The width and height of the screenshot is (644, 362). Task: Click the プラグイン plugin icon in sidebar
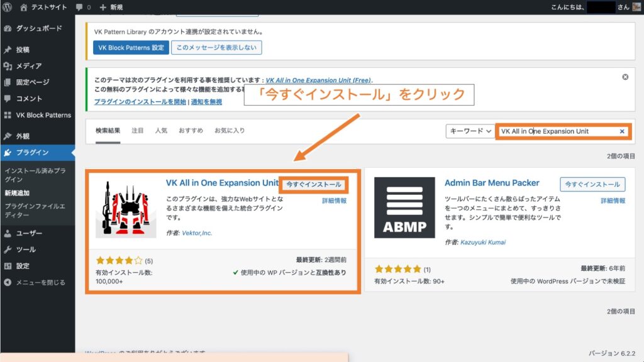pos(9,151)
